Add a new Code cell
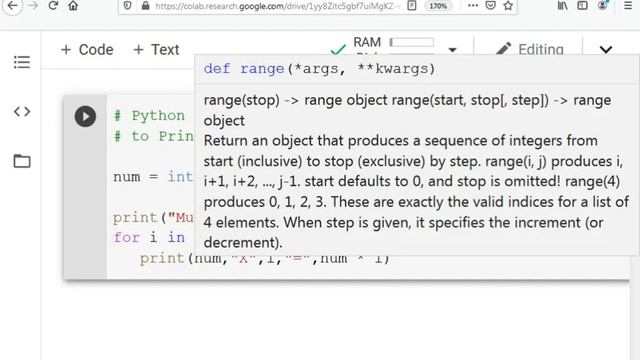The image size is (640, 360). (87, 50)
